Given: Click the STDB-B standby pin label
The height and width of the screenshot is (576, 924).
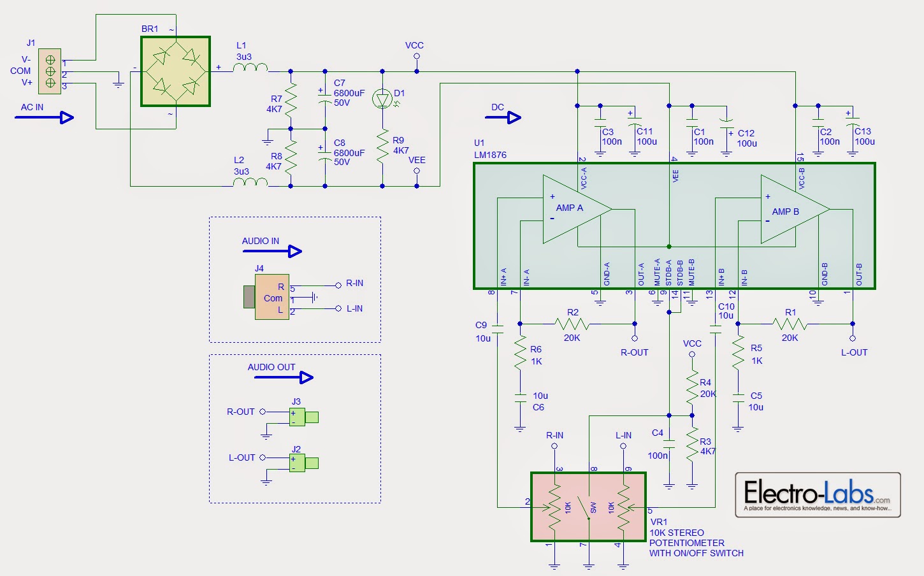Looking at the screenshot, I should coord(681,274).
